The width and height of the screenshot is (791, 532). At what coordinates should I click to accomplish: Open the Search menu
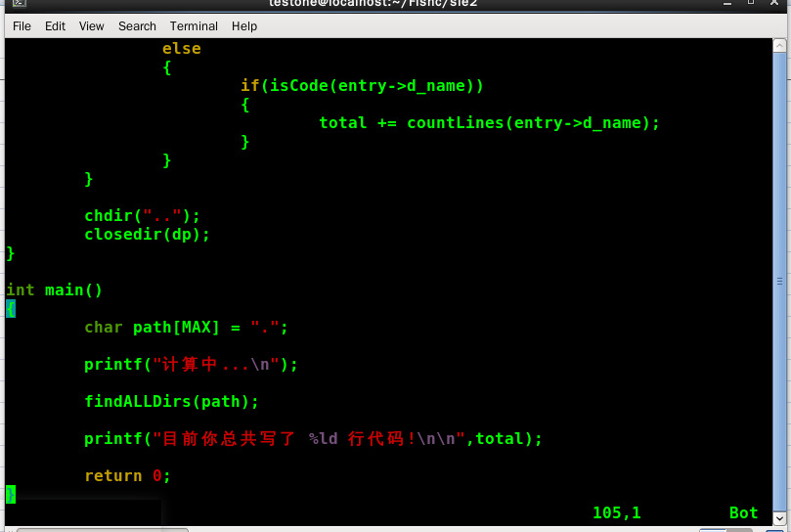pyautogui.click(x=137, y=26)
